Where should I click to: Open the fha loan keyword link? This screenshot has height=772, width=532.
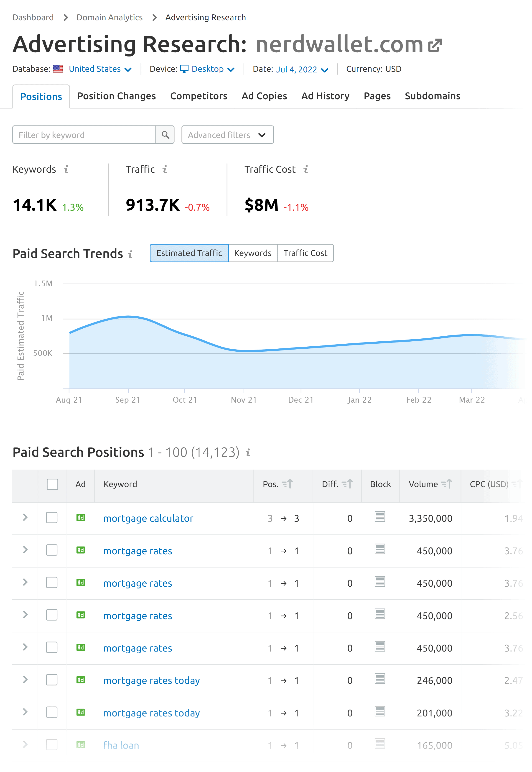pos(121,745)
